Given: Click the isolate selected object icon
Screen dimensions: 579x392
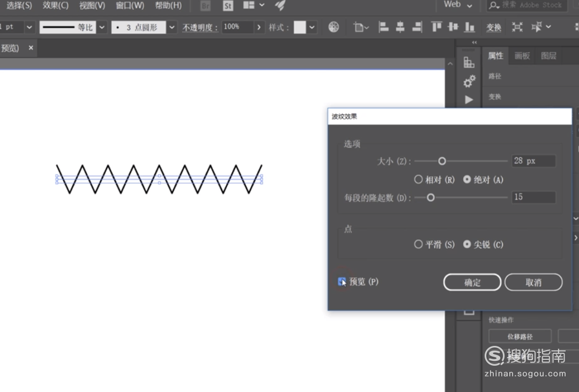Looking at the screenshot, I should point(517,27).
